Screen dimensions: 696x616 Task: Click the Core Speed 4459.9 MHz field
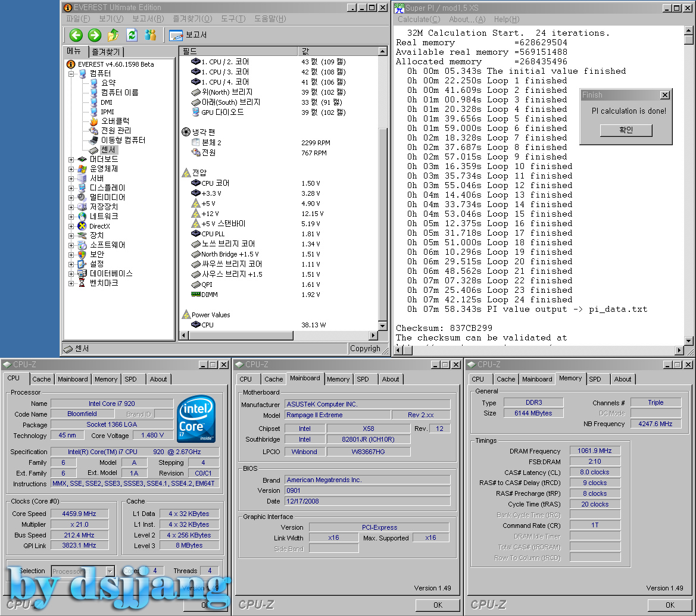(x=79, y=514)
